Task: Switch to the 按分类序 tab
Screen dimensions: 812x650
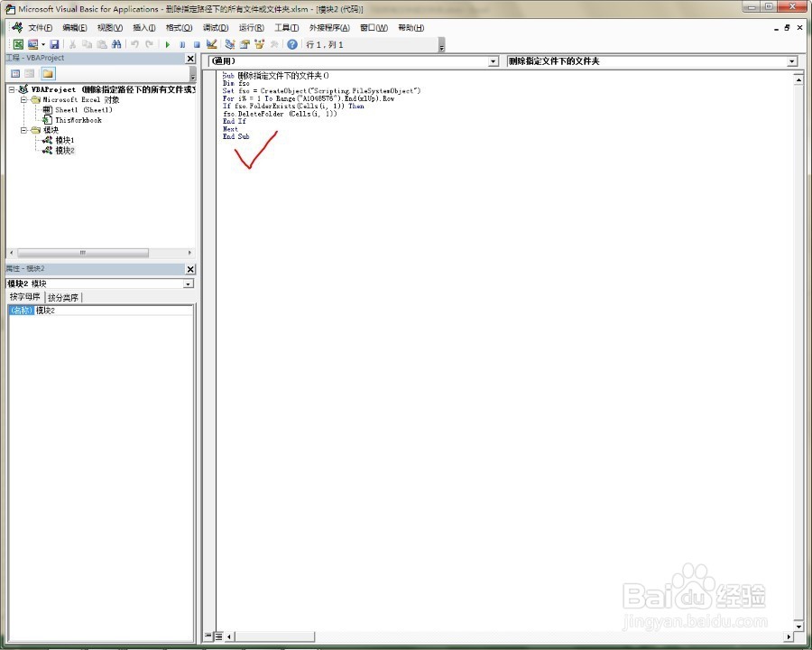Action: 63,298
